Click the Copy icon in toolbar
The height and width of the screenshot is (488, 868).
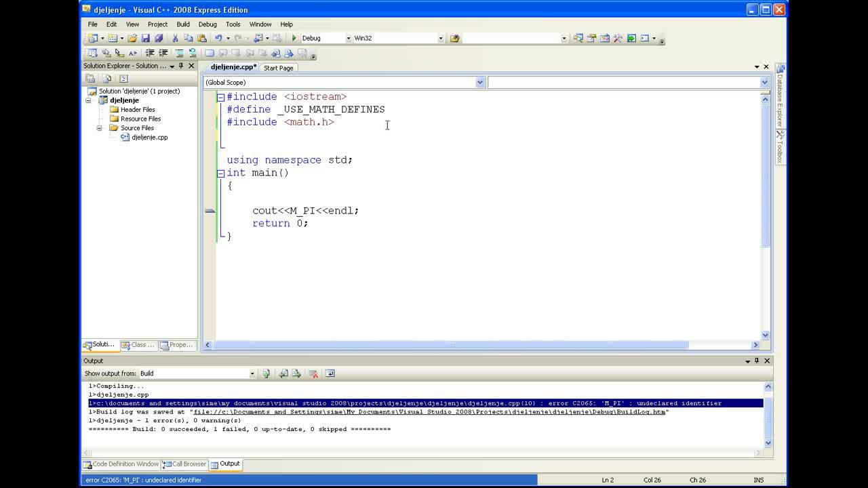point(189,38)
